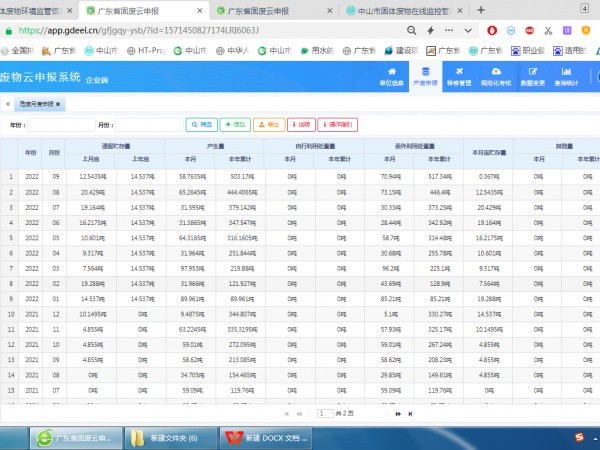600x450 pixels.
Task: Select the cell showing 517.34吨
Action: pos(439,177)
